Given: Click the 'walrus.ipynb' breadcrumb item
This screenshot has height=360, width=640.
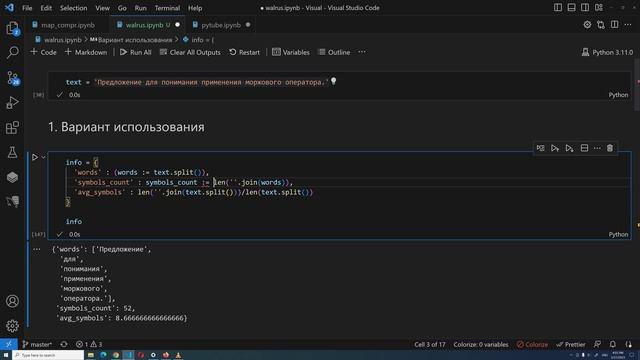Looking at the screenshot, I should pos(58,40).
